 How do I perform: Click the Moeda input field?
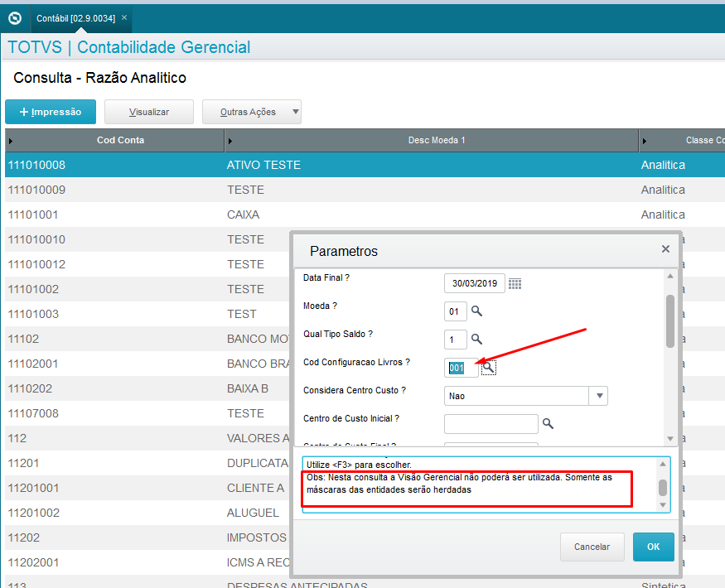[456, 311]
